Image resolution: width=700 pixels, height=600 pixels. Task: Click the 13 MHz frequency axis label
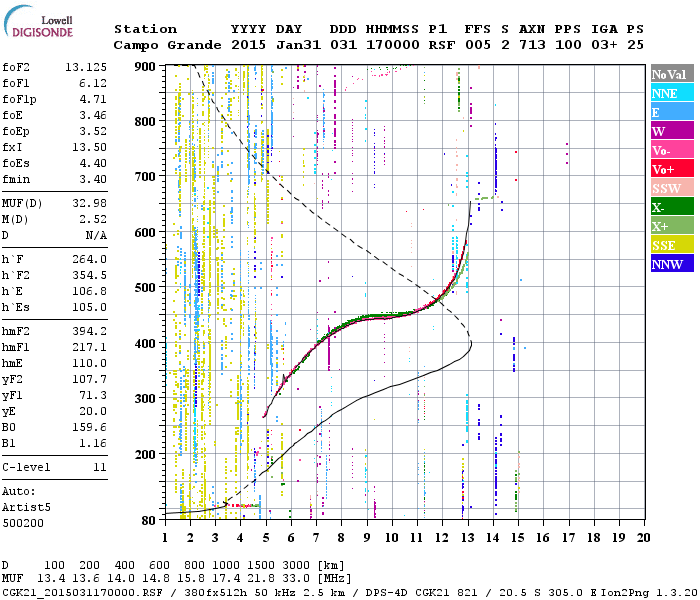467,538
